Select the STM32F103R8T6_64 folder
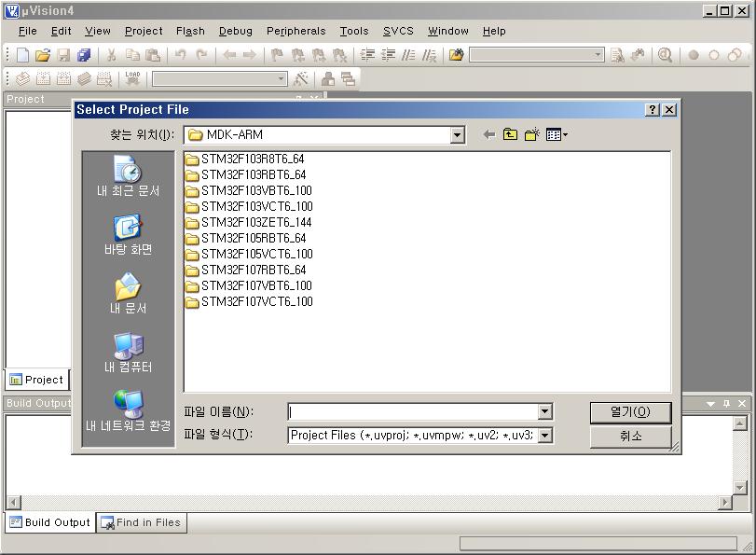 click(x=245, y=159)
